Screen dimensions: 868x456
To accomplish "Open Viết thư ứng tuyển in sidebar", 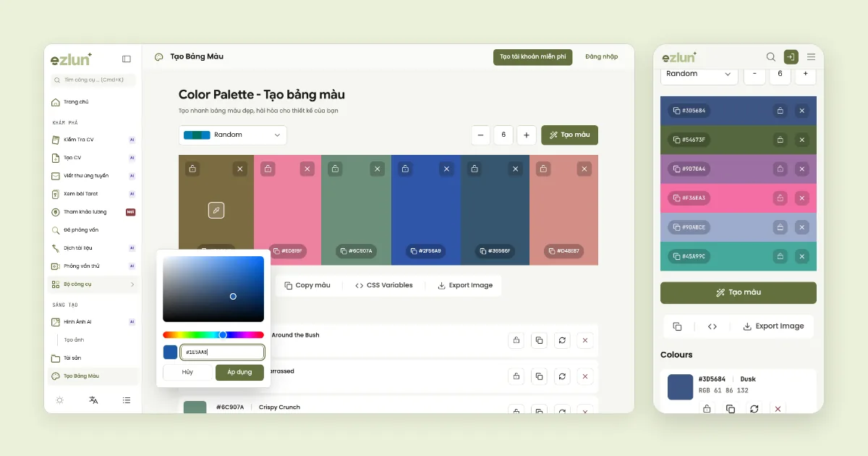I will tap(92, 176).
